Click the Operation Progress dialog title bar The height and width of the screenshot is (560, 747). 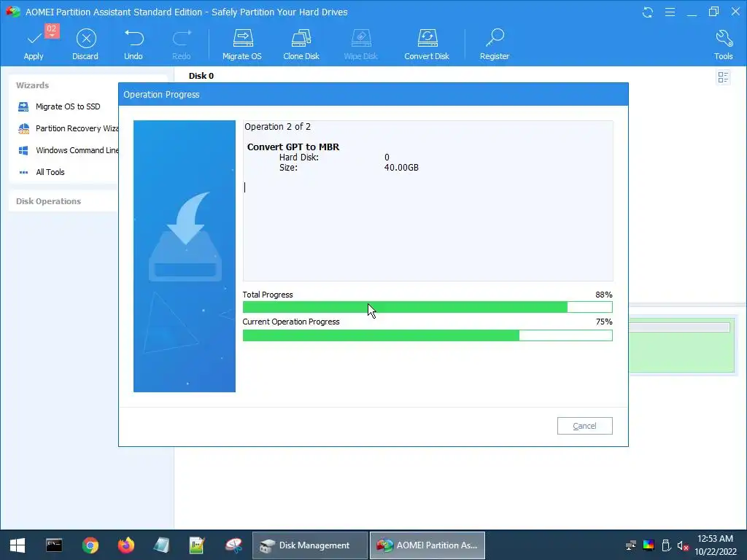(x=373, y=94)
